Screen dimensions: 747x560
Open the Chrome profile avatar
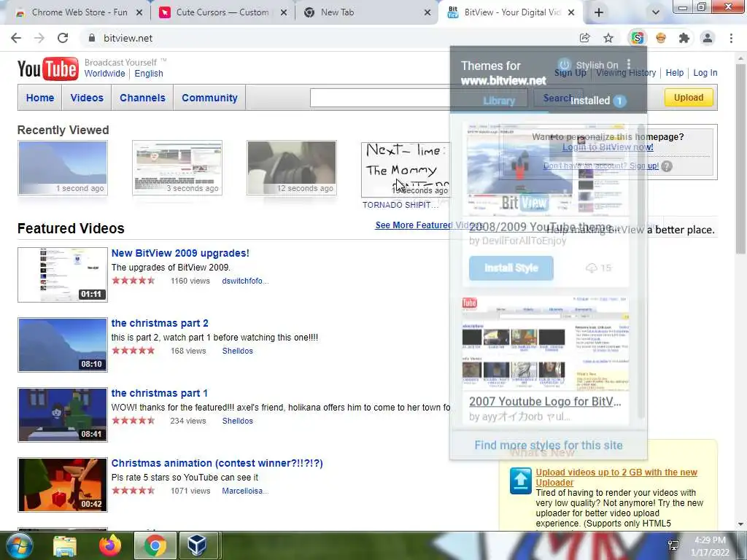pyautogui.click(x=708, y=38)
